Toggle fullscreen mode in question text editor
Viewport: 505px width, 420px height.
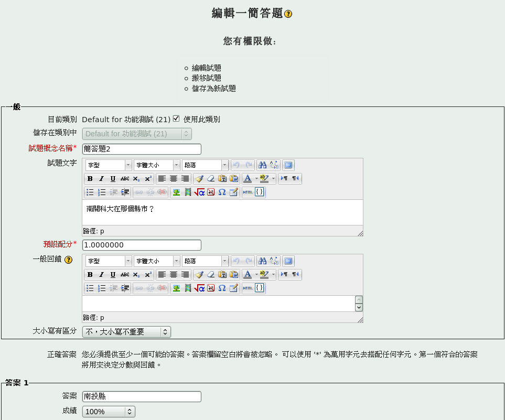(x=288, y=165)
